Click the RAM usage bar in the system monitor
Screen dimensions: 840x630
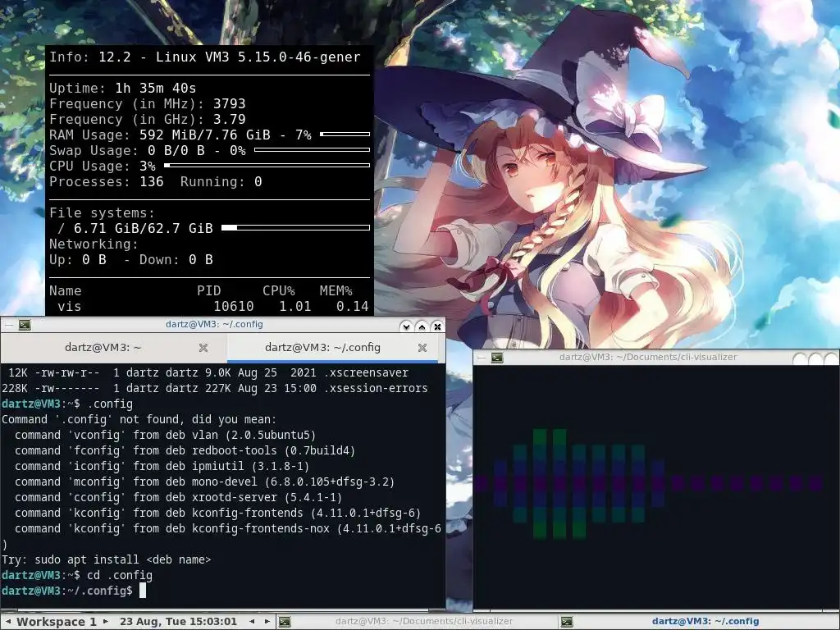345,134
